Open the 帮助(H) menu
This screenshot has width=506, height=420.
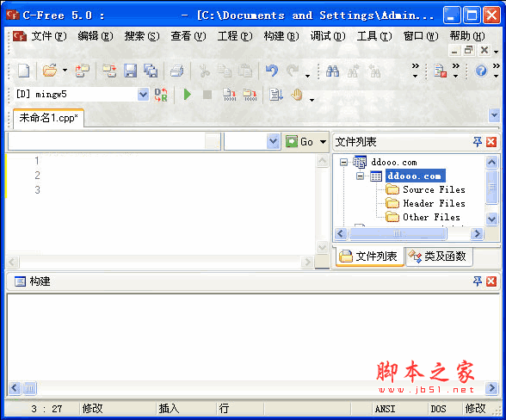click(467, 36)
